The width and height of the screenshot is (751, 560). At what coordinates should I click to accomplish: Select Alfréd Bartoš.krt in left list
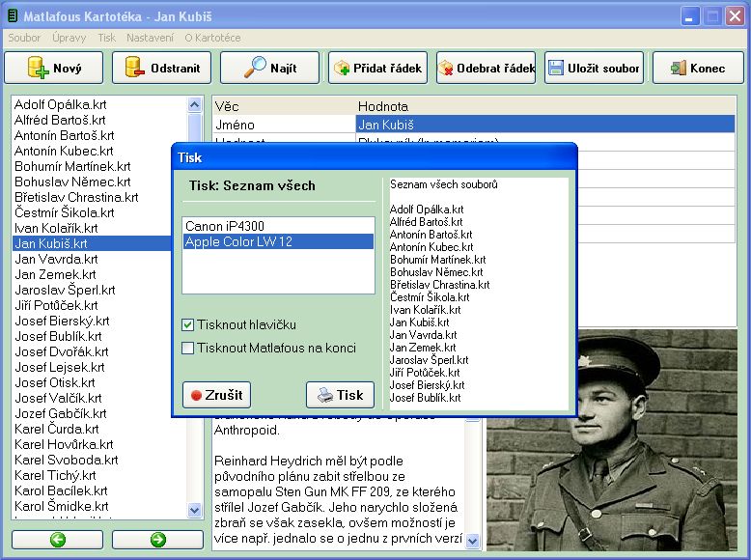[x=60, y=120]
